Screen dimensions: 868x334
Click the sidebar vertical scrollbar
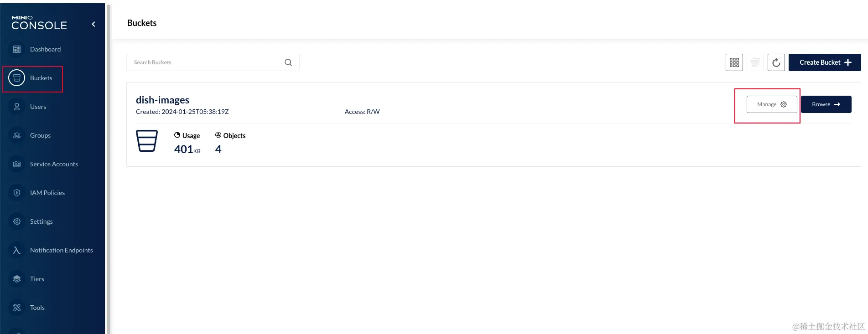(109, 169)
